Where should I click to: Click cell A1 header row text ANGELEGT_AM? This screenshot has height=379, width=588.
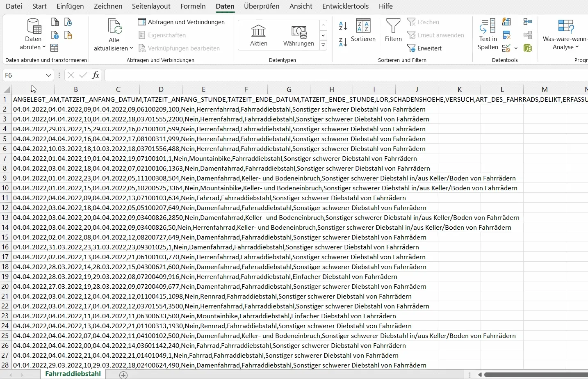[36, 99]
